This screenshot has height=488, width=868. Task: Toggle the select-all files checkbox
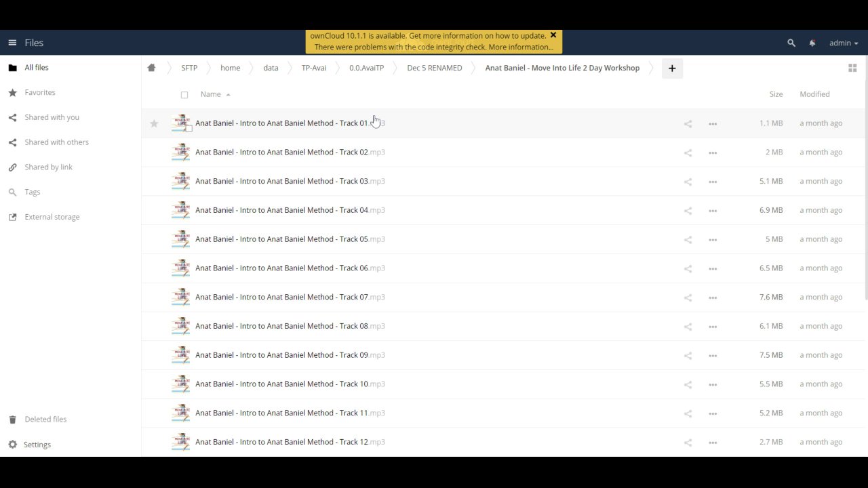click(184, 95)
